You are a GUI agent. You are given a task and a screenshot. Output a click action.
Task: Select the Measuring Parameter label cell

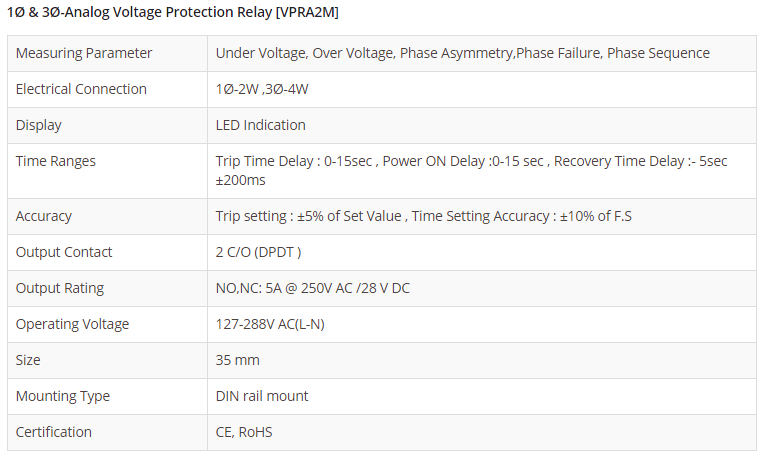[x=84, y=53]
